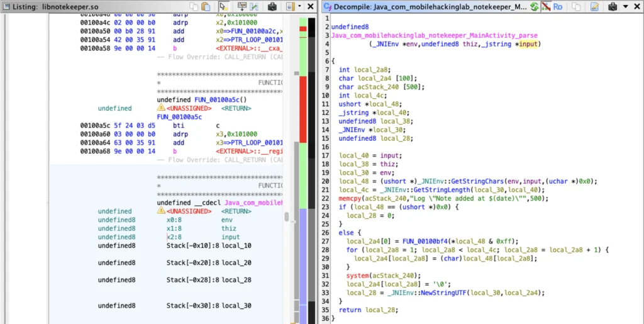
Task: Click the Java_com_mobileh function name in Listing
Action: coord(253,203)
